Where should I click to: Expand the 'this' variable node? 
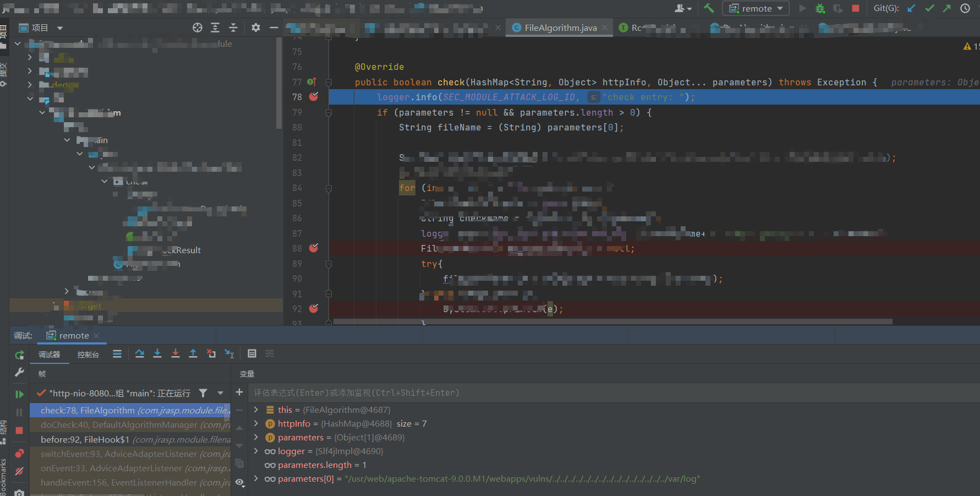[256, 410]
